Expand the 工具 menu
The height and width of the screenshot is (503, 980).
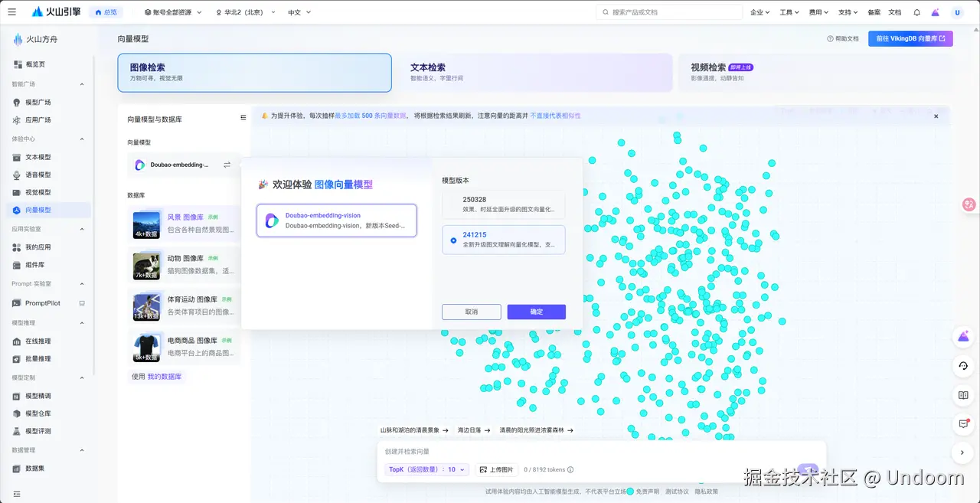[x=789, y=12]
